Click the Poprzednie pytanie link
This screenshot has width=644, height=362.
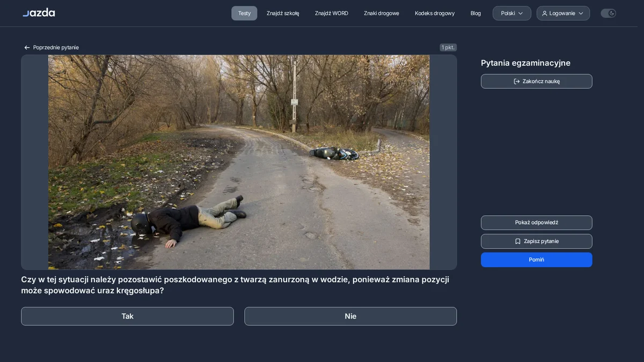pyautogui.click(x=51, y=48)
